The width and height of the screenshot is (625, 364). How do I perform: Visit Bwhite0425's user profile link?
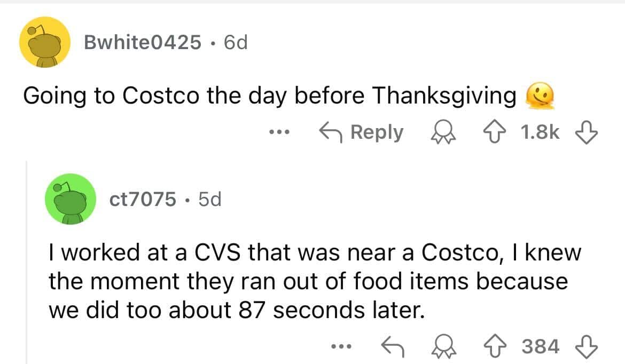pyautogui.click(x=143, y=42)
